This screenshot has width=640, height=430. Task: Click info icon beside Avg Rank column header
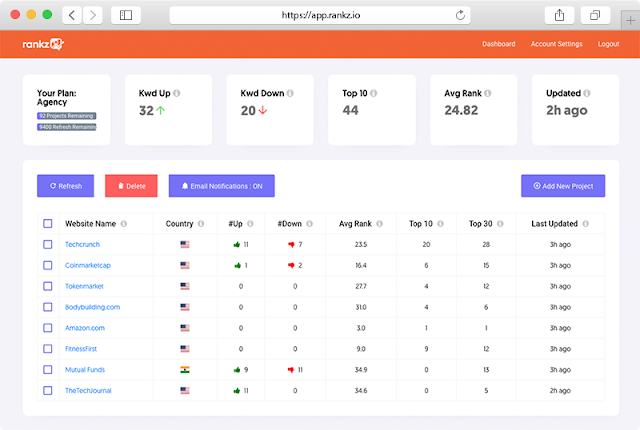tap(380, 224)
